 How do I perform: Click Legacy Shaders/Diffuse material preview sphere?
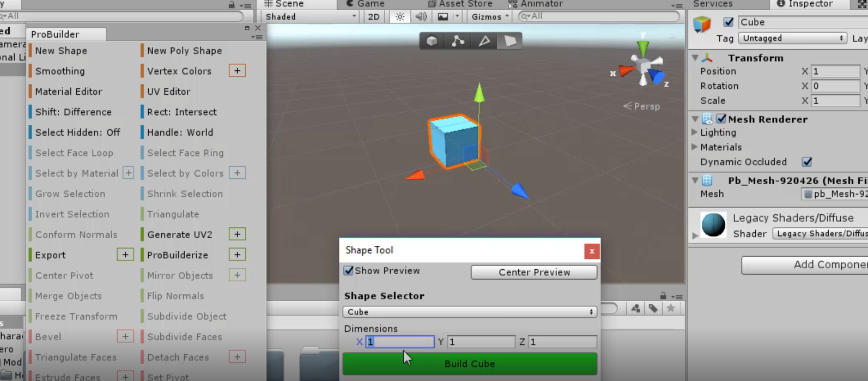pos(713,225)
